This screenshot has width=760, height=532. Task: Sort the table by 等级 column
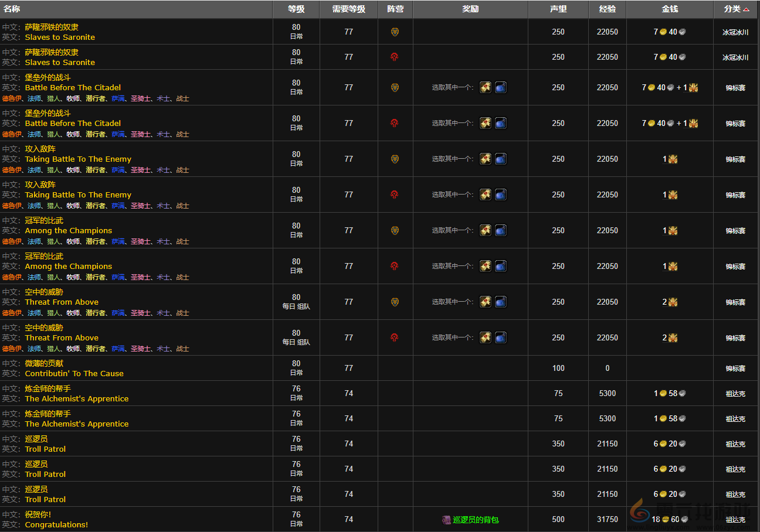coord(296,9)
